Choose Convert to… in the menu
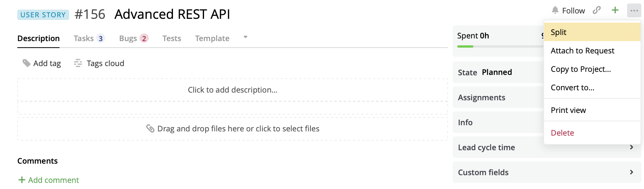The height and width of the screenshot is (189, 644). click(572, 88)
